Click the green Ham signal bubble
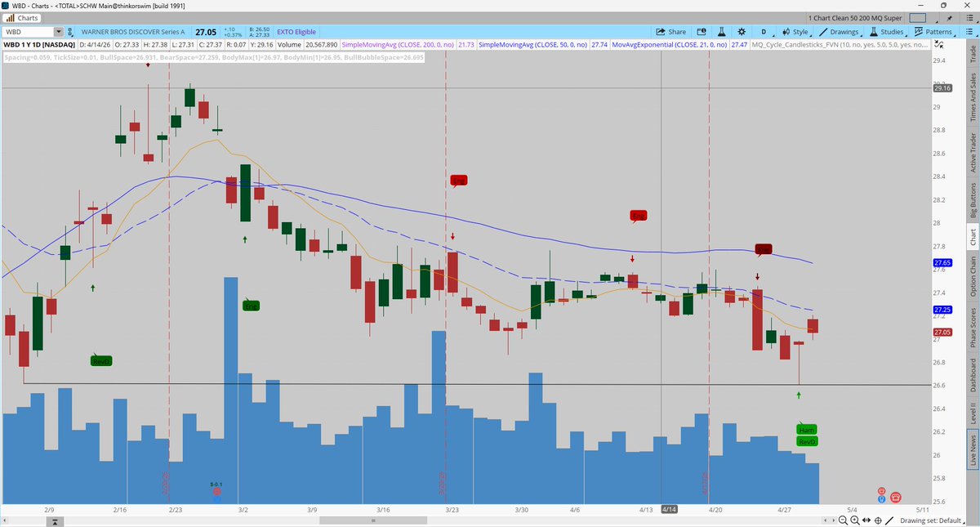980x527 pixels. pos(807,429)
